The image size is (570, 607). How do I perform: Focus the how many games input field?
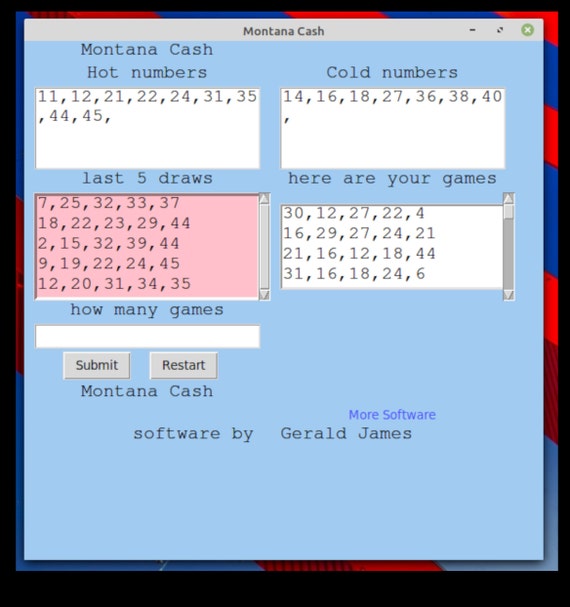[x=148, y=336]
